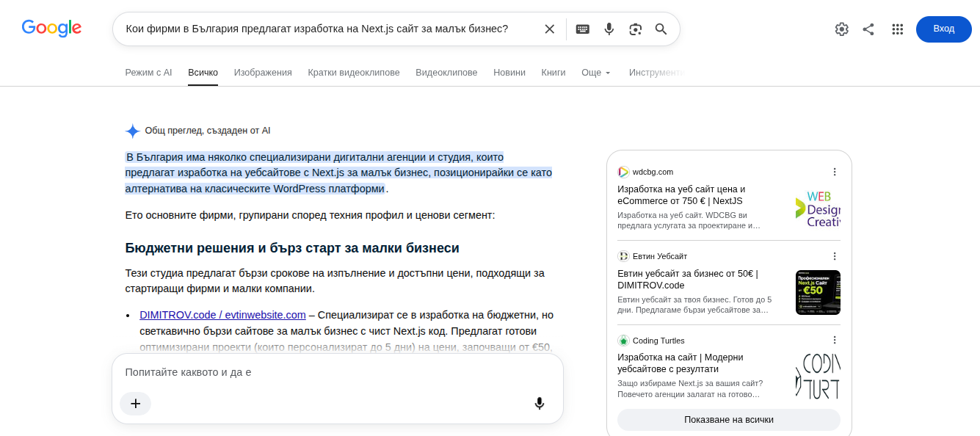Click the plus attach button in prompt box
The image size is (980, 436).
coord(135,403)
